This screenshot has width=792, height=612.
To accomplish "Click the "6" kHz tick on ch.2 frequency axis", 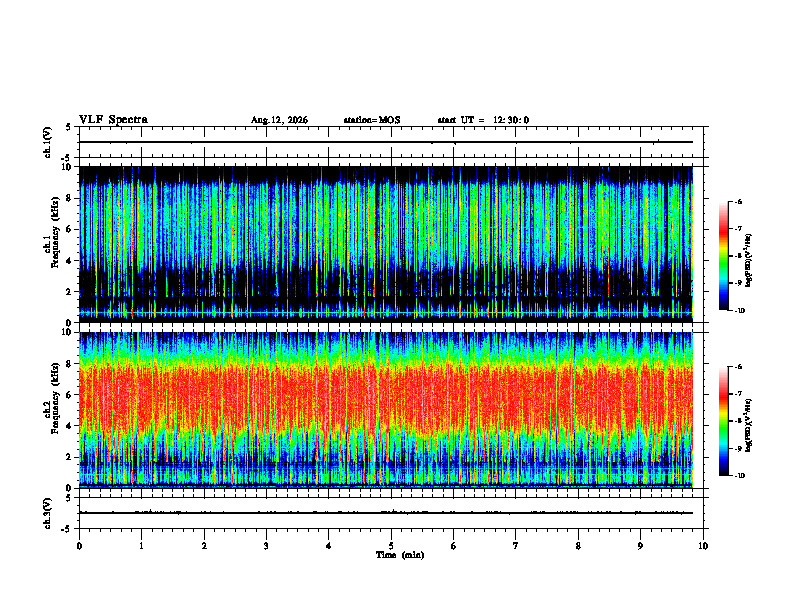I will [x=70, y=395].
